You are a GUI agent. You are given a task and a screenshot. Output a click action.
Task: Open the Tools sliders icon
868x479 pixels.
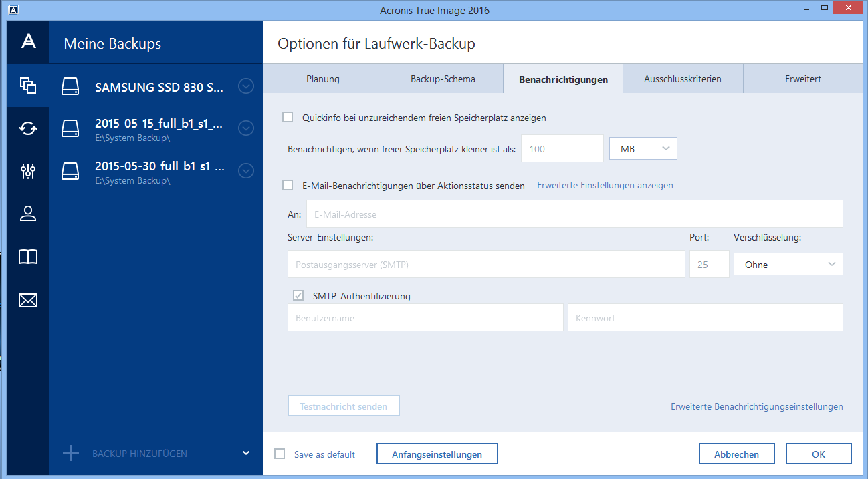point(27,171)
